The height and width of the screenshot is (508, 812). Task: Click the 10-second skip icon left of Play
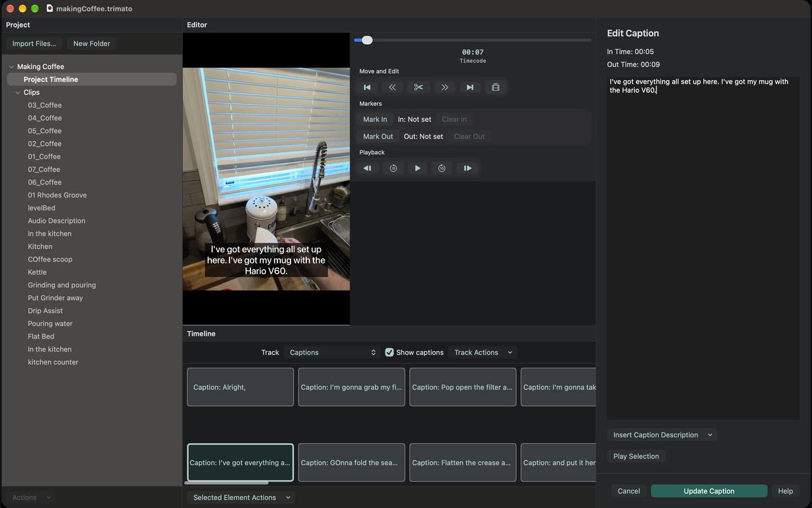(x=394, y=168)
